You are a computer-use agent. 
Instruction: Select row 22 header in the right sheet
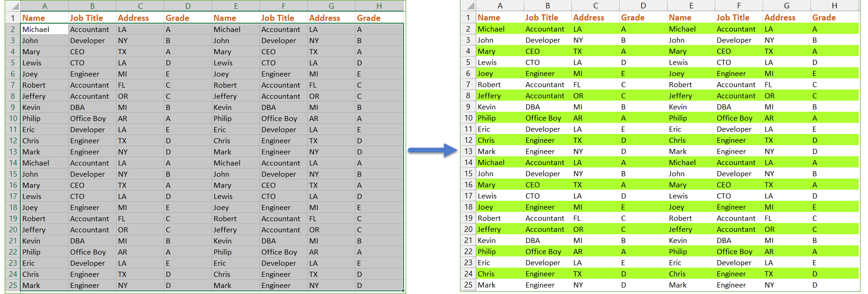[468, 251]
